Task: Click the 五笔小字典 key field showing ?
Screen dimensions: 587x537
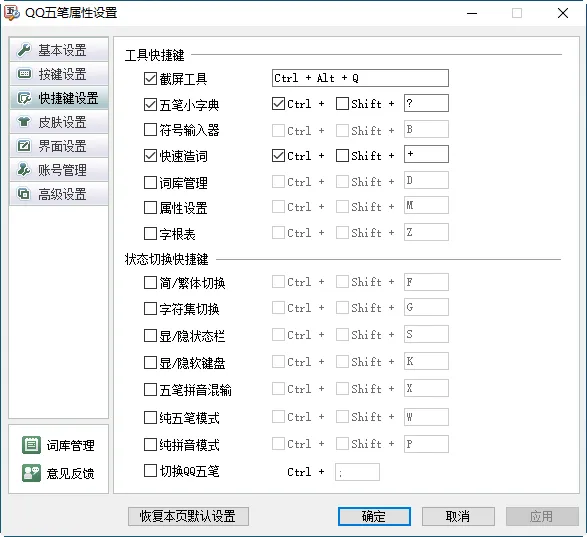Action: 426,103
